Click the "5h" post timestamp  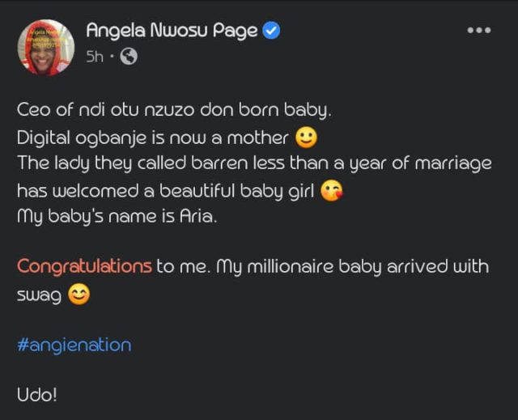pyautogui.click(x=95, y=57)
